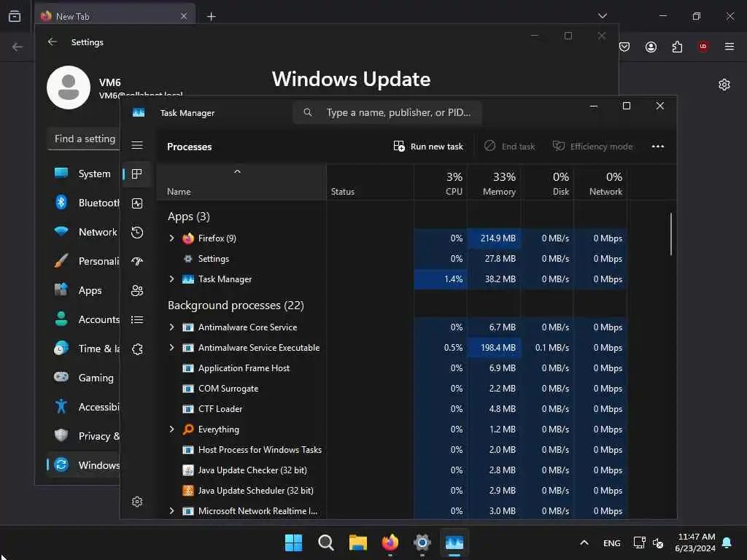
Task: Select the CTF Loader process row
Action: pos(392,409)
